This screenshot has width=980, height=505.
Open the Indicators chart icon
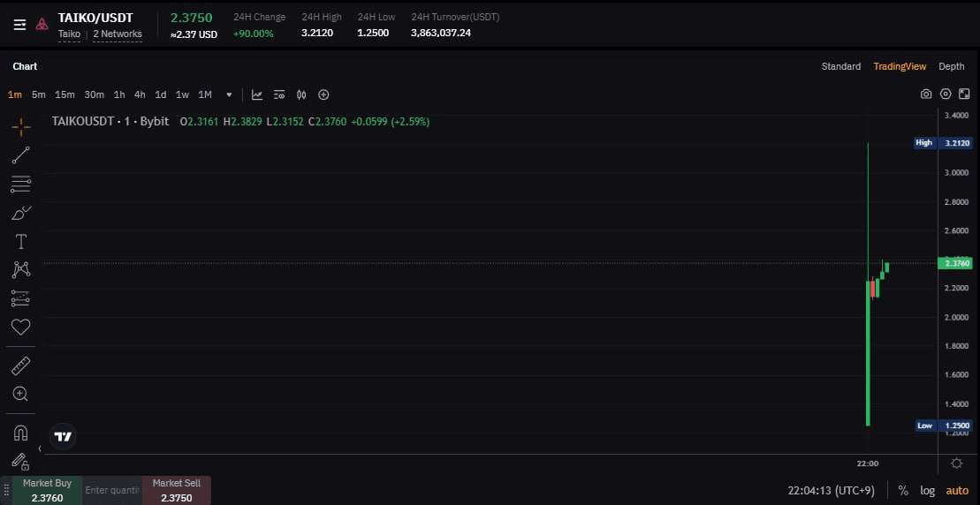257,94
